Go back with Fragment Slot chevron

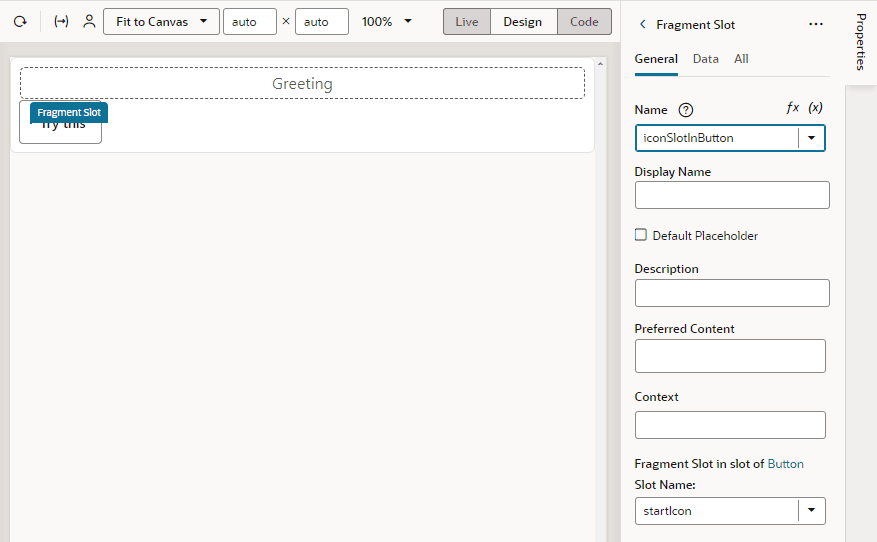(x=643, y=25)
